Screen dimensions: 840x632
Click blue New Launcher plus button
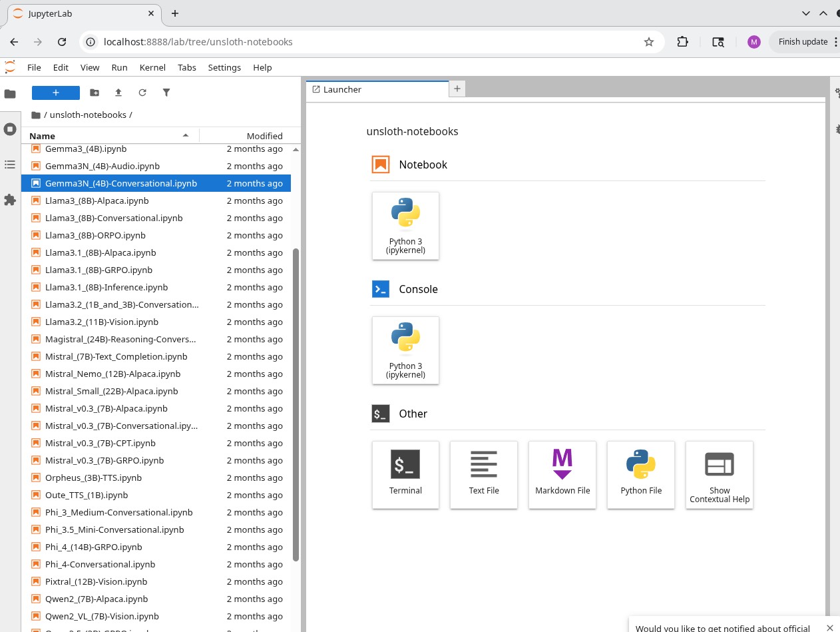click(56, 93)
